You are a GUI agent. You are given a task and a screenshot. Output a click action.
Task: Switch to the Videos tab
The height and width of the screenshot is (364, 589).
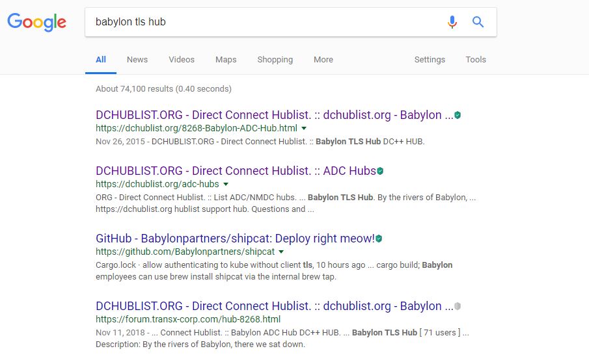182,60
